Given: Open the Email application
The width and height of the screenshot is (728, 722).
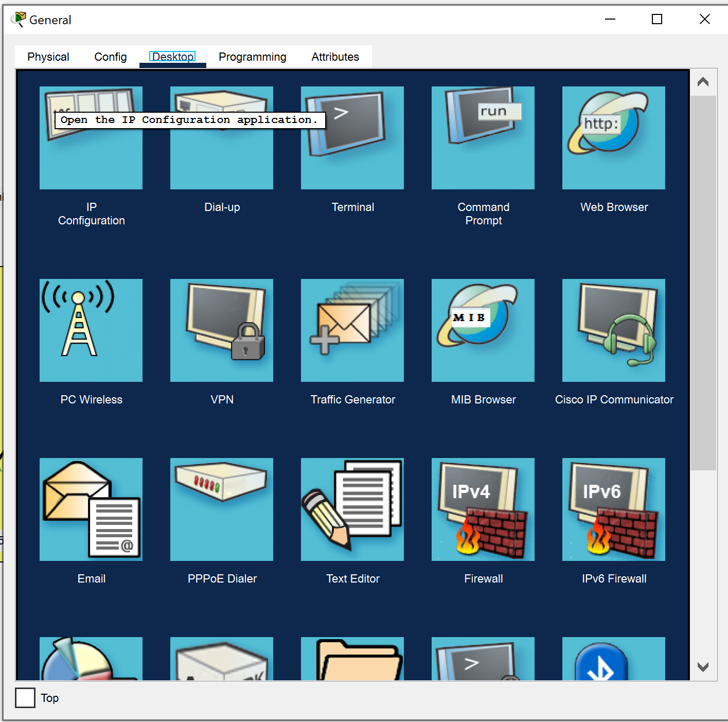Looking at the screenshot, I should click(x=91, y=509).
